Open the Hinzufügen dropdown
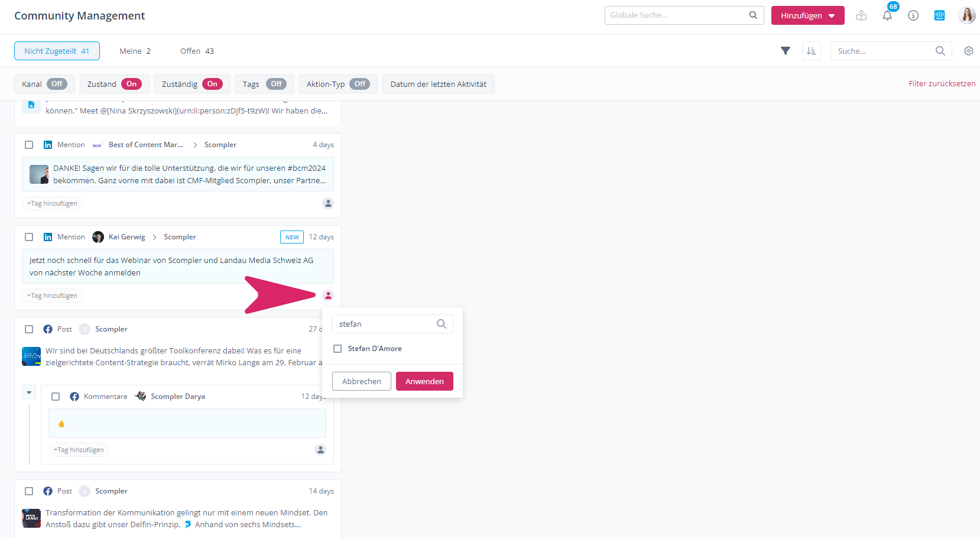Viewport: 980px width, 539px height. point(807,16)
